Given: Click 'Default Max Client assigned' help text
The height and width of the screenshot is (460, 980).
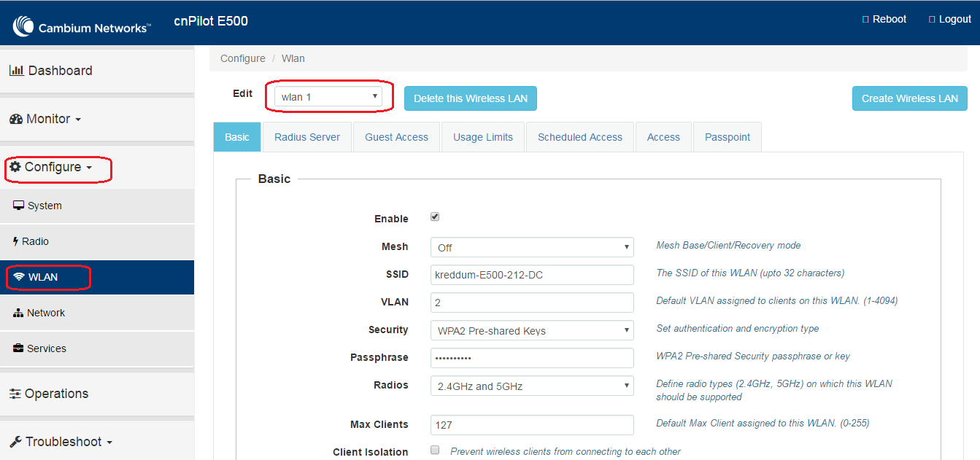Looking at the screenshot, I should [x=763, y=423].
